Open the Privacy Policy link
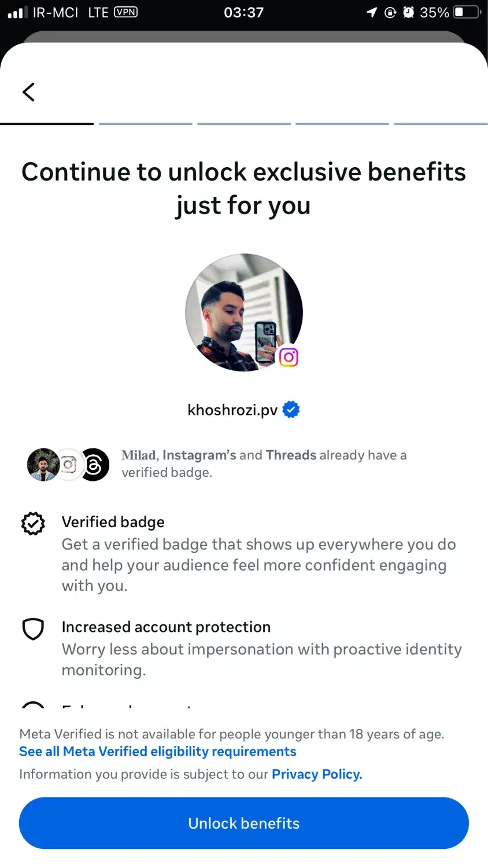488x868 pixels. tap(317, 774)
